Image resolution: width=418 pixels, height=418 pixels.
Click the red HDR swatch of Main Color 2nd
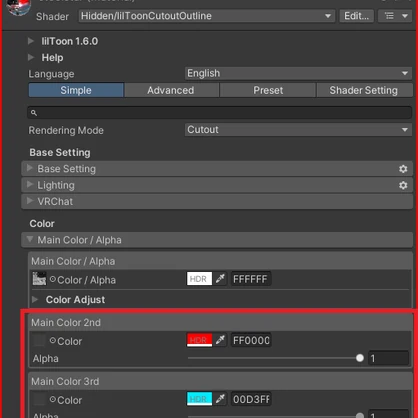point(199,340)
